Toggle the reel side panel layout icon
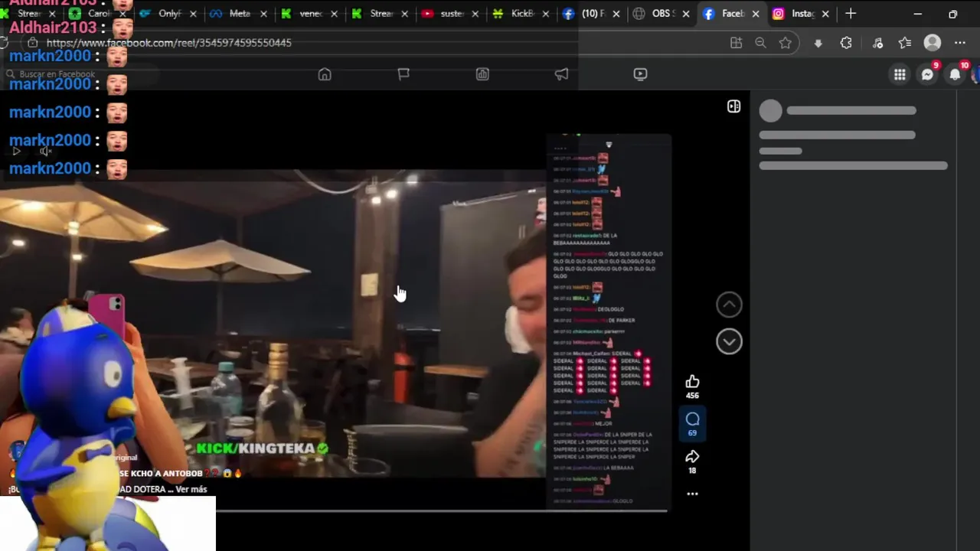 point(733,106)
